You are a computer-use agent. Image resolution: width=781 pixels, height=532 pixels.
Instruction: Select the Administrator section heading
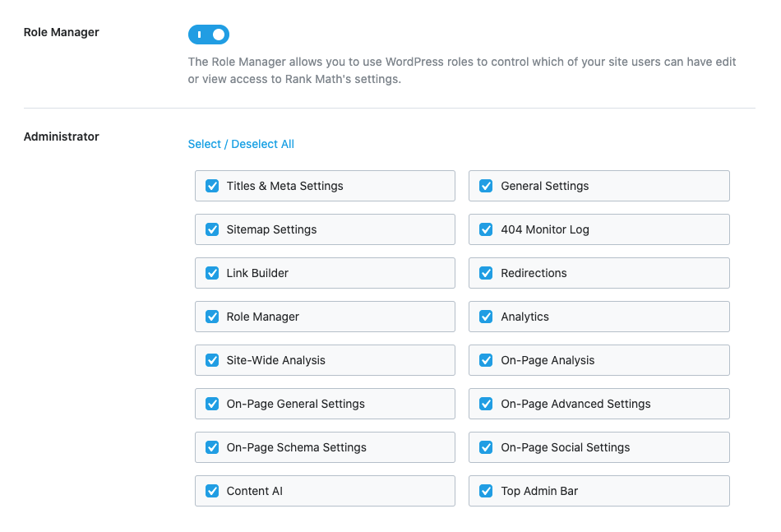point(61,136)
